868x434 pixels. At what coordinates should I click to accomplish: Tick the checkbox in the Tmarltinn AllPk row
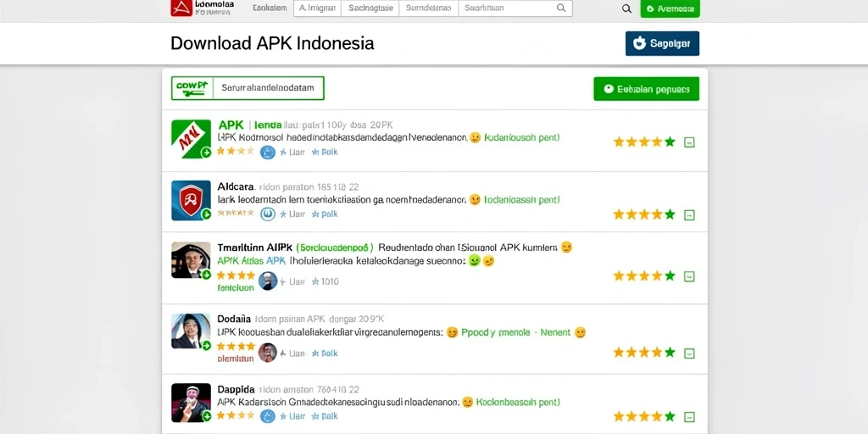pyautogui.click(x=689, y=276)
